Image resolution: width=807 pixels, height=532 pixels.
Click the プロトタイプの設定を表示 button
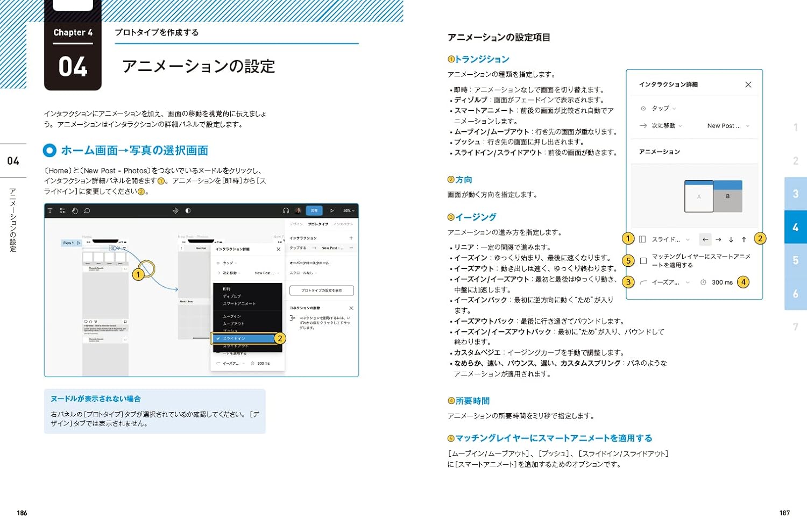point(322,290)
